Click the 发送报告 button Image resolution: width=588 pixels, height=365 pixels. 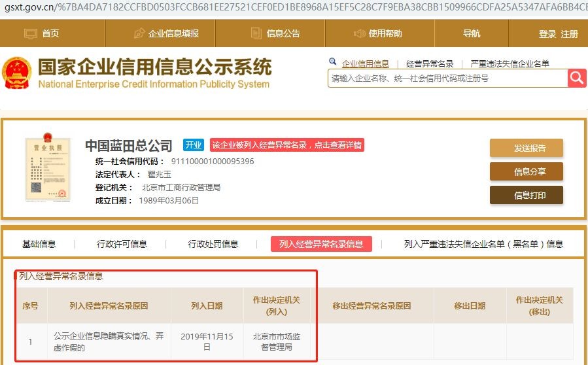(x=526, y=148)
